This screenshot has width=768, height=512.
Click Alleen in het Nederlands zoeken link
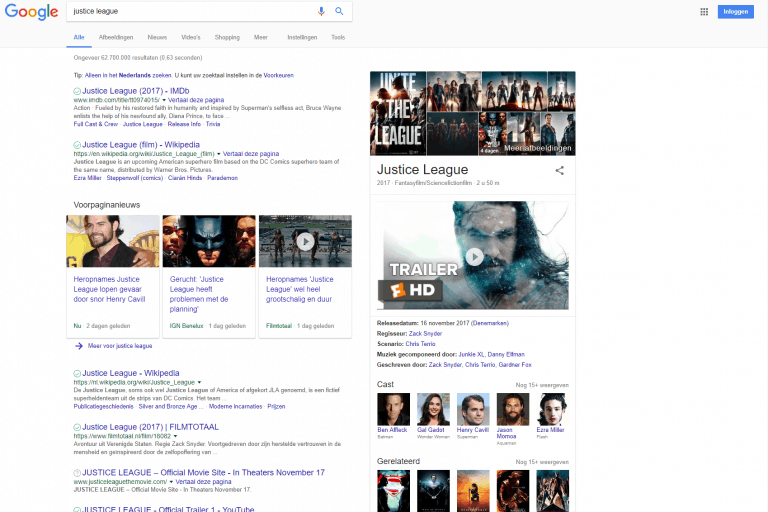pos(128,75)
